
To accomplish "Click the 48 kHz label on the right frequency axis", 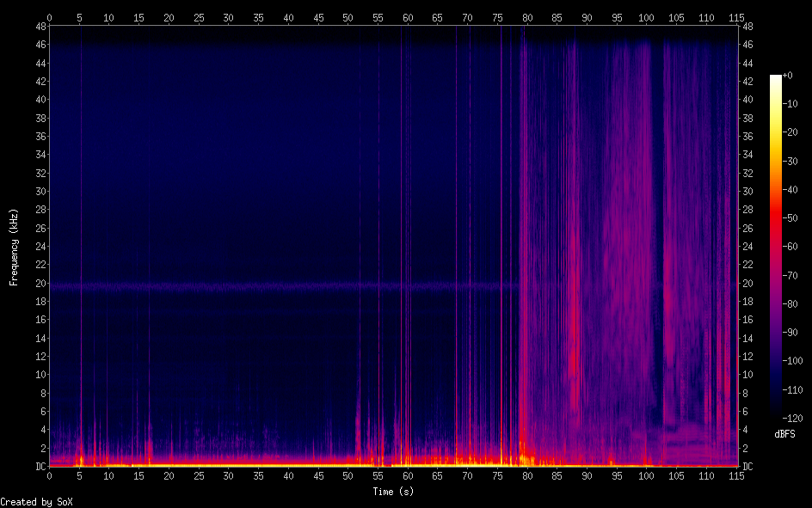I will click(x=748, y=27).
